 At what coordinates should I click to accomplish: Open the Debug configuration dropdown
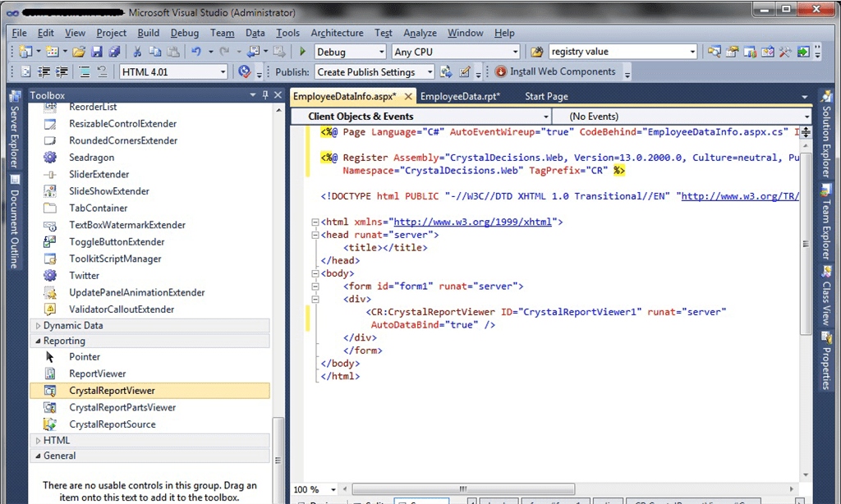click(x=349, y=51)
